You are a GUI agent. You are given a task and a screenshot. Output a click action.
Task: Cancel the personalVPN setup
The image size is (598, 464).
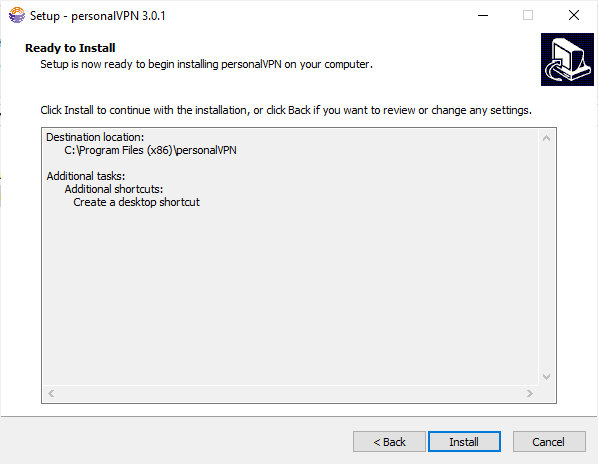coord(549,442)
